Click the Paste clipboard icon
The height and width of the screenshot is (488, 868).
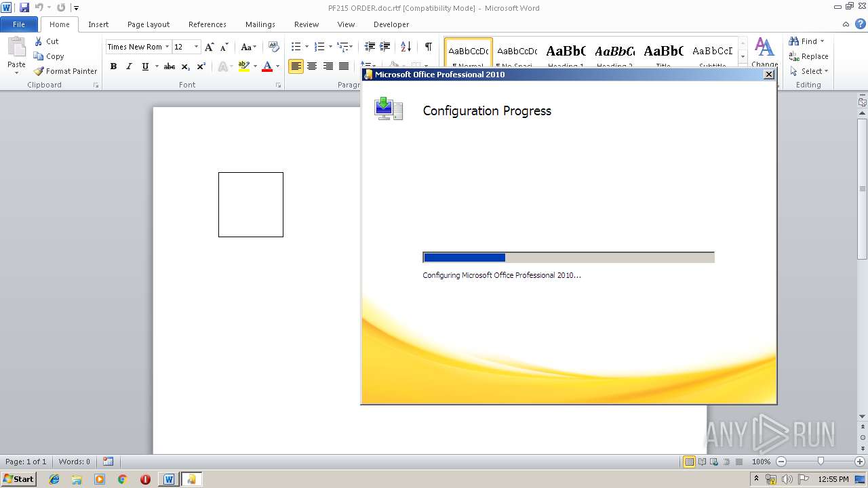(x=16, y=47)
